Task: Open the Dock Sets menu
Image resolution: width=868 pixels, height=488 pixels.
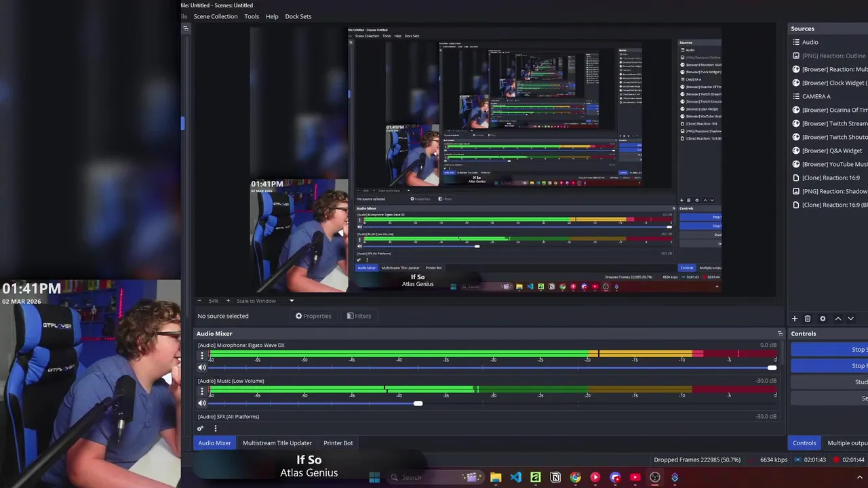Action: pos(298,16)
